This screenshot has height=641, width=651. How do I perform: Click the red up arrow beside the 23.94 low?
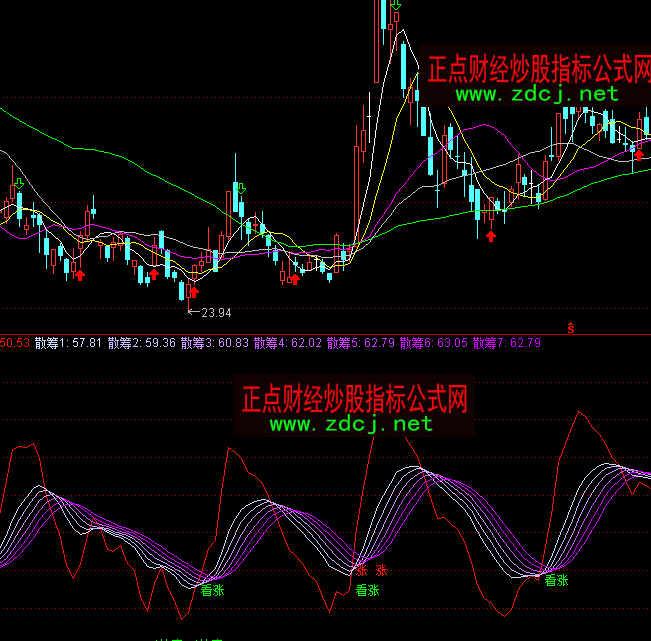194,291
